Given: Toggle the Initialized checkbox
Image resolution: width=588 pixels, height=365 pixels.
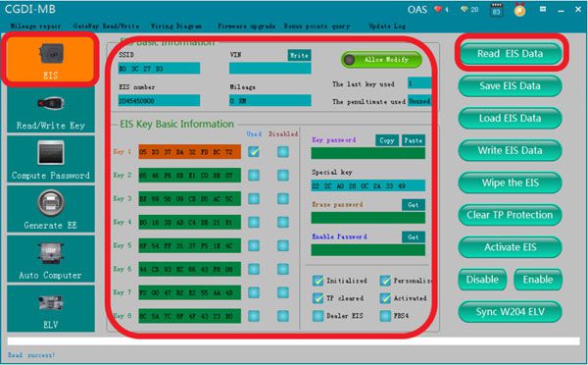Looking at the screenshot, I should tap(318, 281).
